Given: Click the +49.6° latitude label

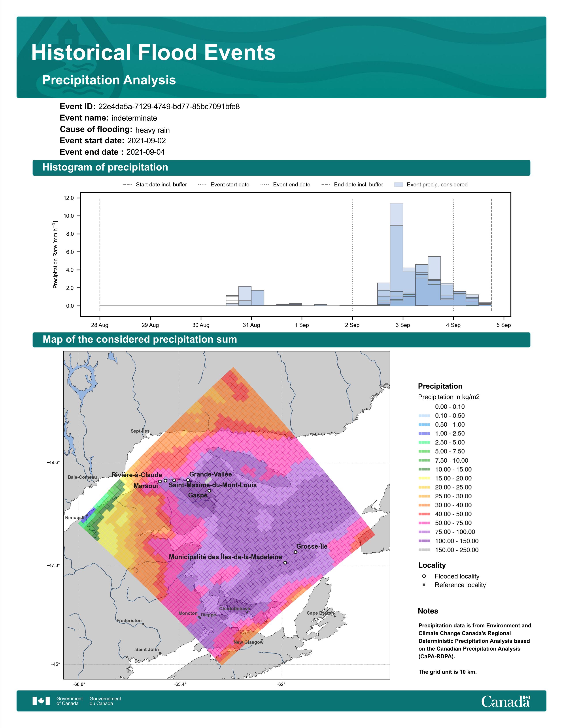Looking at the screenshot, I should pyautogui.click(x=53, y=462).
